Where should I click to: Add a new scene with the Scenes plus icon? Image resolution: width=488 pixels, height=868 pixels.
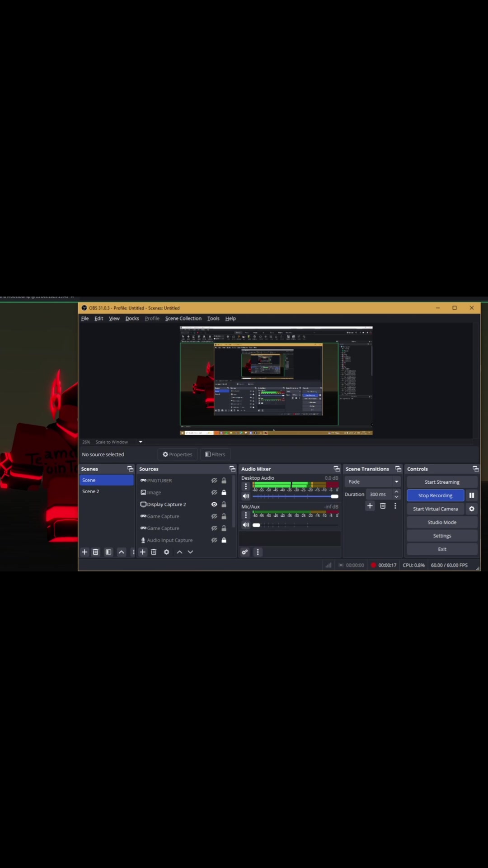[84, 552]
